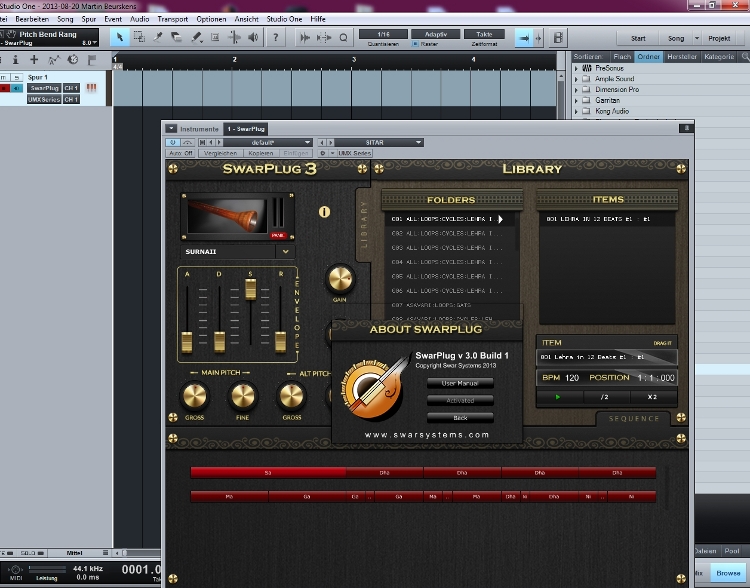Select the Mute tool in toolbar
This screenshot has height=588, width=750.
(215, 37)
